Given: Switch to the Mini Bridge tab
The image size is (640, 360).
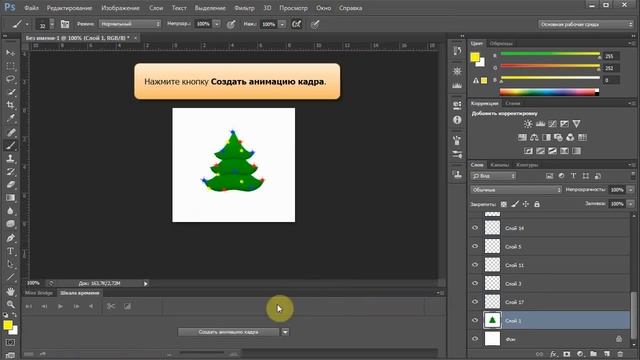Looking at the screenshot, I should pyautogui.click(x=39, y=293).
